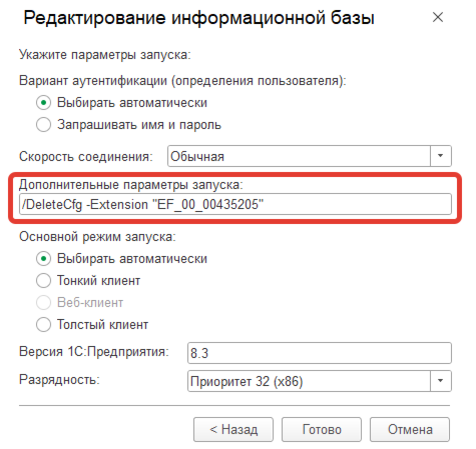Image resolution: width=476 pixels, height=449 pixels.
Task: Confirm settings with Готово button
Action: [322, 429]
